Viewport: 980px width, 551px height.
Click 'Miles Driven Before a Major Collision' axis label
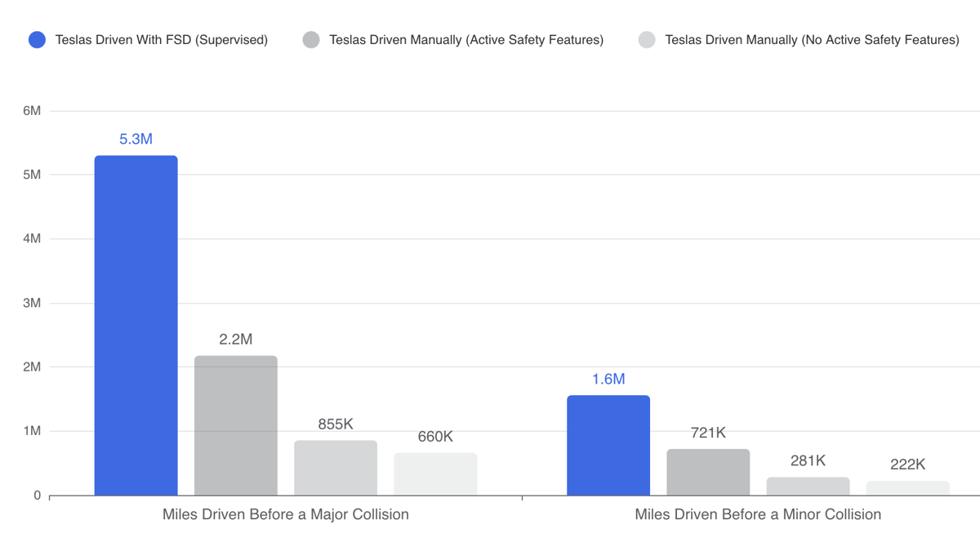pos(285,514)
